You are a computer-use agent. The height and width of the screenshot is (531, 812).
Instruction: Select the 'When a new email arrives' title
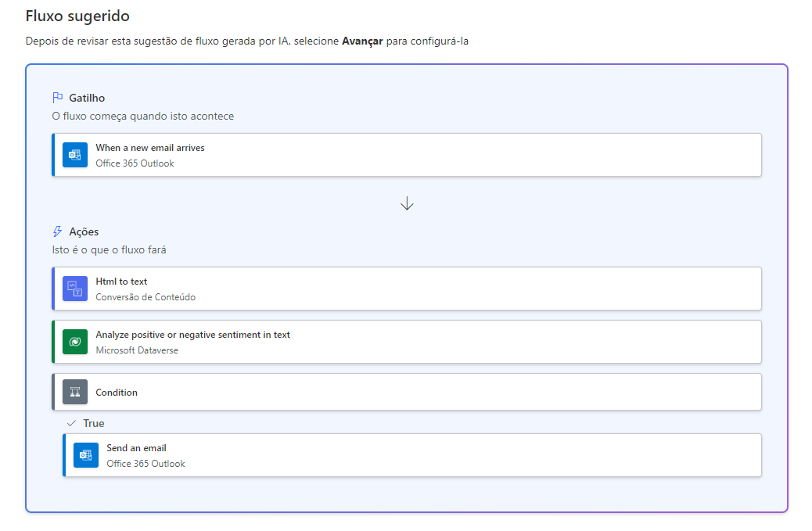click(x=150, y=148)
